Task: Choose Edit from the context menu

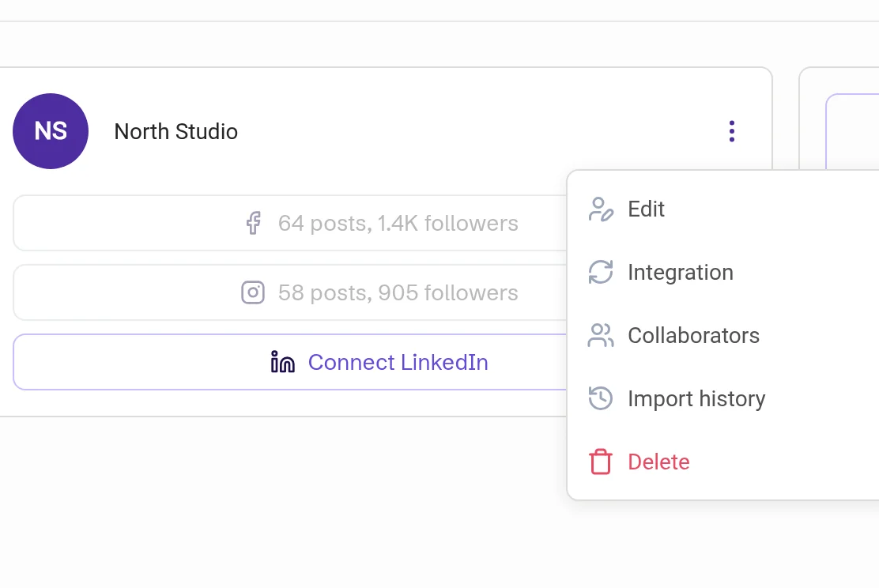Action: click(723, 209)
